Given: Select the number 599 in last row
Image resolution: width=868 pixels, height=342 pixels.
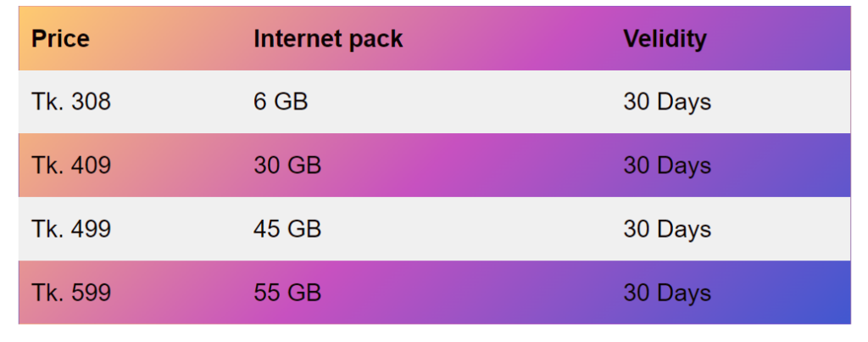Looking at the screenshot, I should point(91,293).
